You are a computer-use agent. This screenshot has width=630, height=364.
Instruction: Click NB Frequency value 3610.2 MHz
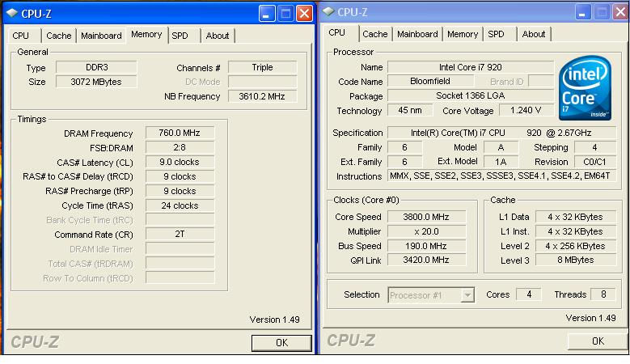[262, 96]
